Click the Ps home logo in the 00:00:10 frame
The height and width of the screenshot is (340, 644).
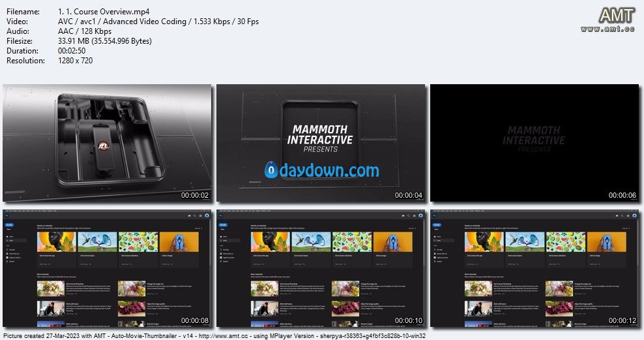(x=220, y=216)
